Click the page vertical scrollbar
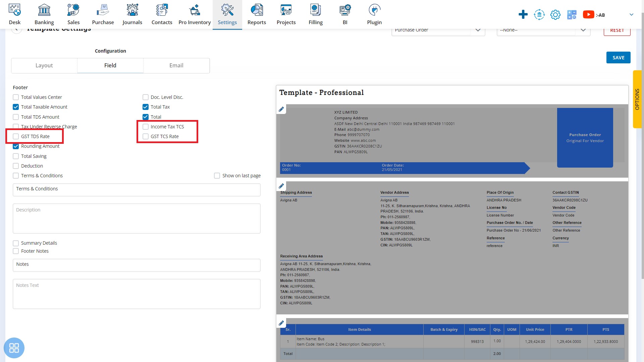Screen dimensions: 644x362 click(642, 146)
